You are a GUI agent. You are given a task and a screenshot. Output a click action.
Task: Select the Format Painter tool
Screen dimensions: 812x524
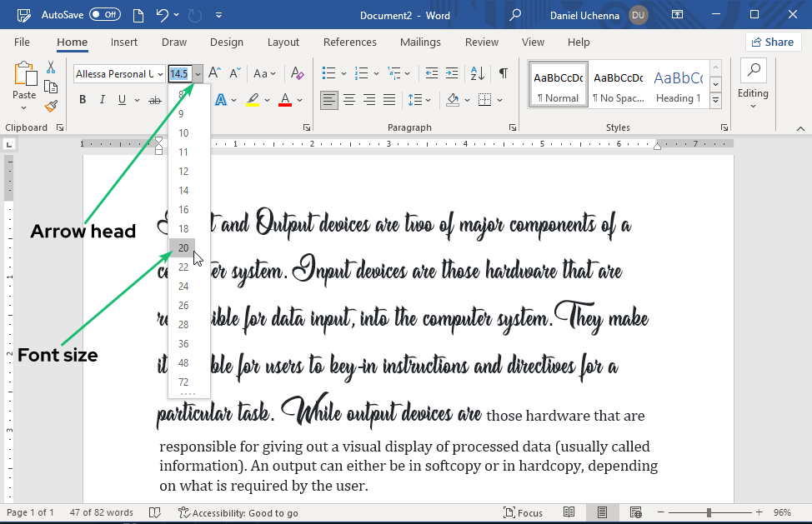[50, 107]
